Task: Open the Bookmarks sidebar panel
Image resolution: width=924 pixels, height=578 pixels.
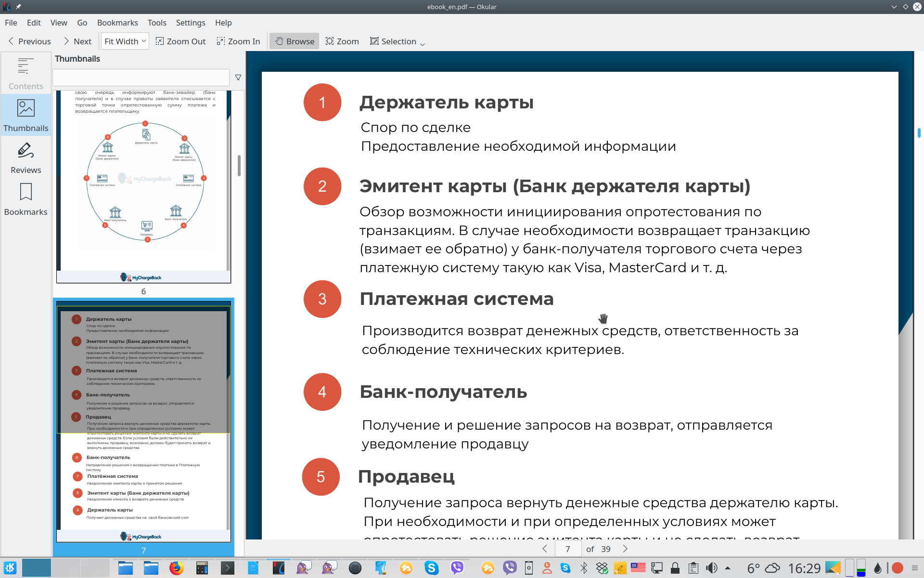Action: pyautogui.click(x=26, y=199)
